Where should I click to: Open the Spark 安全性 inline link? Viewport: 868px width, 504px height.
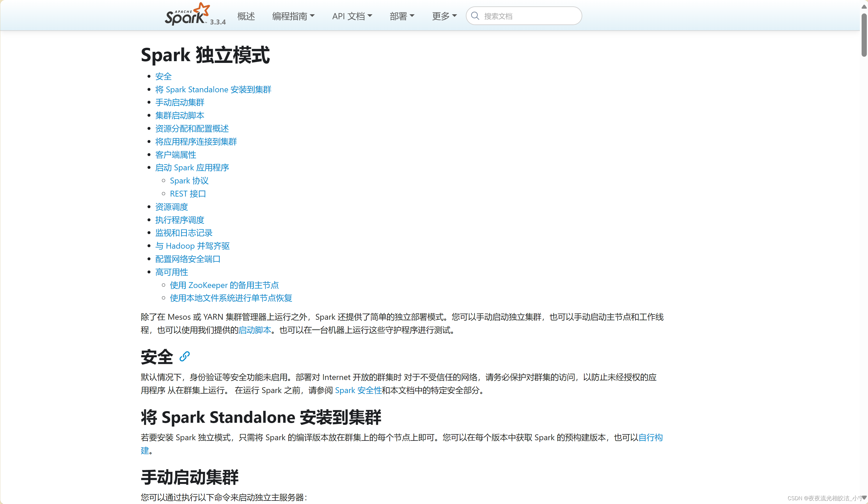click(358, 390)
